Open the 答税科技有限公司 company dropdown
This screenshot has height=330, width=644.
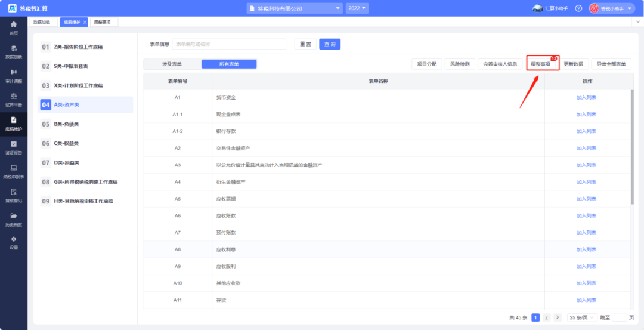pos(295,8)
